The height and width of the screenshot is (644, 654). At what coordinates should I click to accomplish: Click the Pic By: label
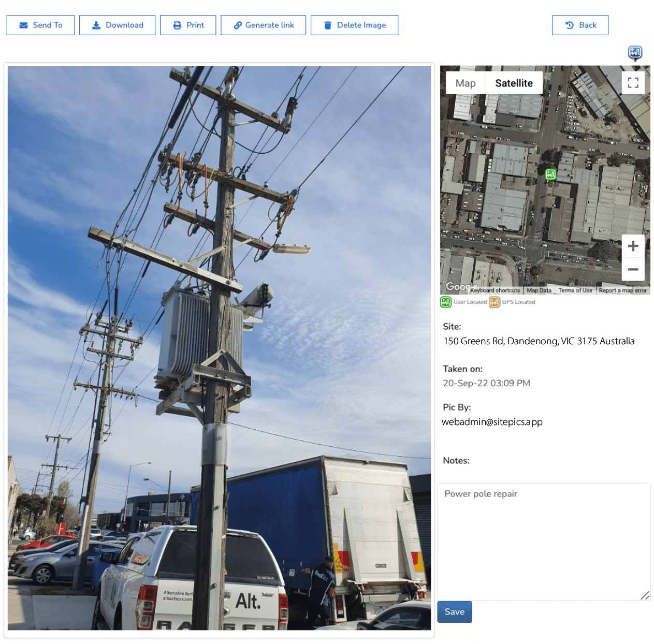(x=457, y=407)
